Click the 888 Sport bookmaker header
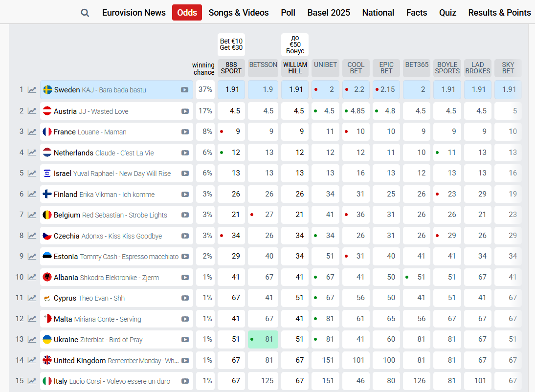This screenshot has width=535, height=392. pos(231,68)
